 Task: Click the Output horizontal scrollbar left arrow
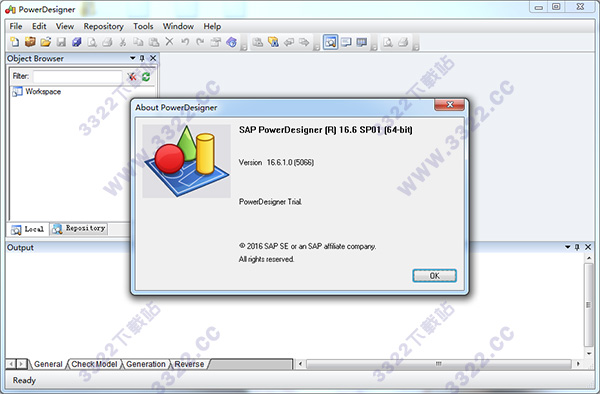pos(300,364)
